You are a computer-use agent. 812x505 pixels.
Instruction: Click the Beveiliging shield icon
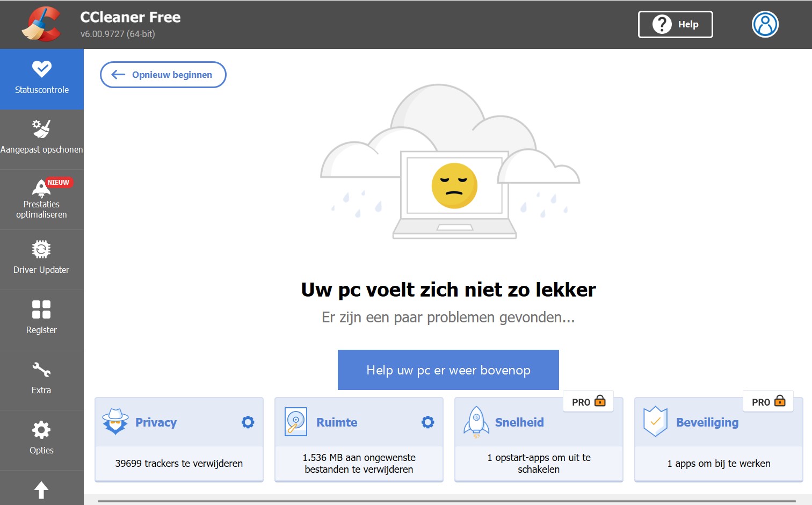click(x=655, y=422)
